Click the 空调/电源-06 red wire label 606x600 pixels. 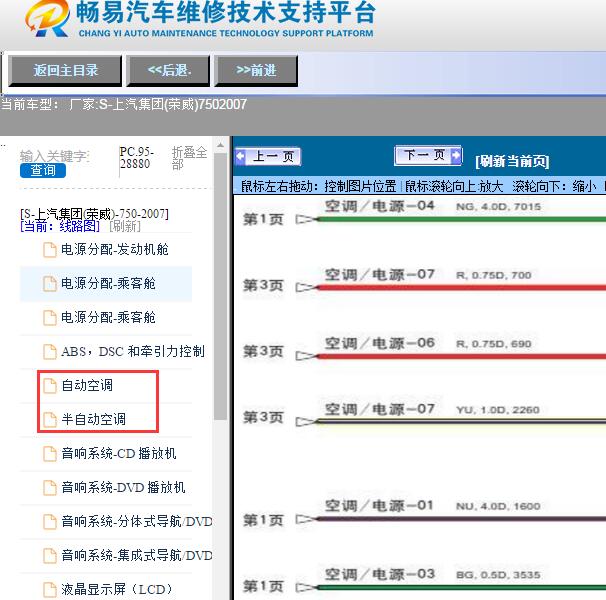(x=380, y=343)
